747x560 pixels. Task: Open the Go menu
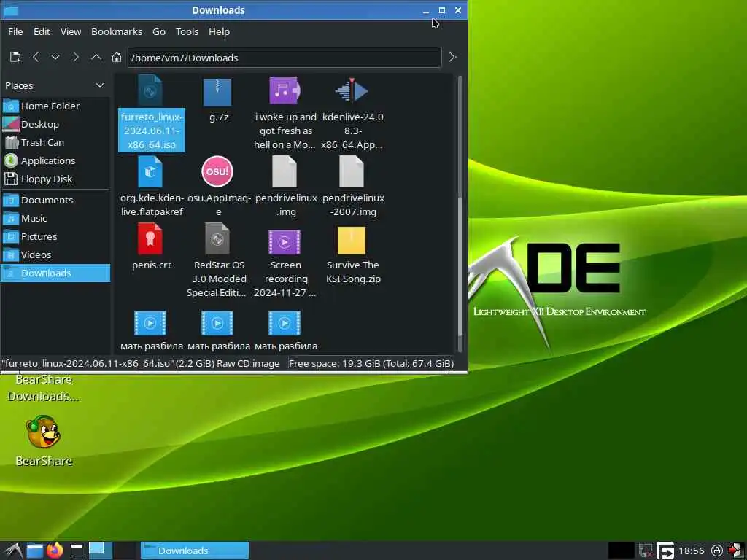coord(158,31)
